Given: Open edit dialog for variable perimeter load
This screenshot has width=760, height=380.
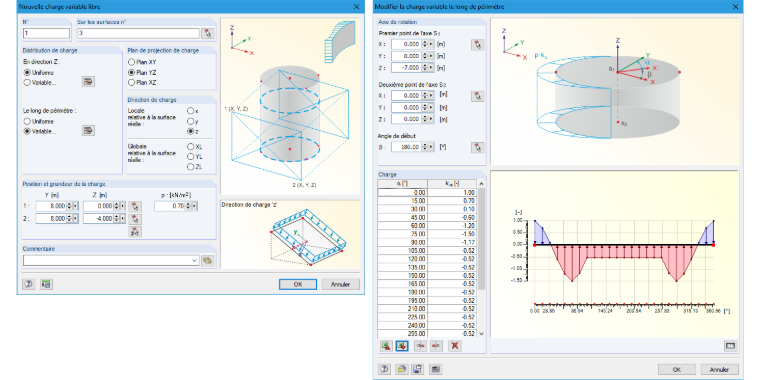Looking at the screenshot, I should click(x=88, y=130).
